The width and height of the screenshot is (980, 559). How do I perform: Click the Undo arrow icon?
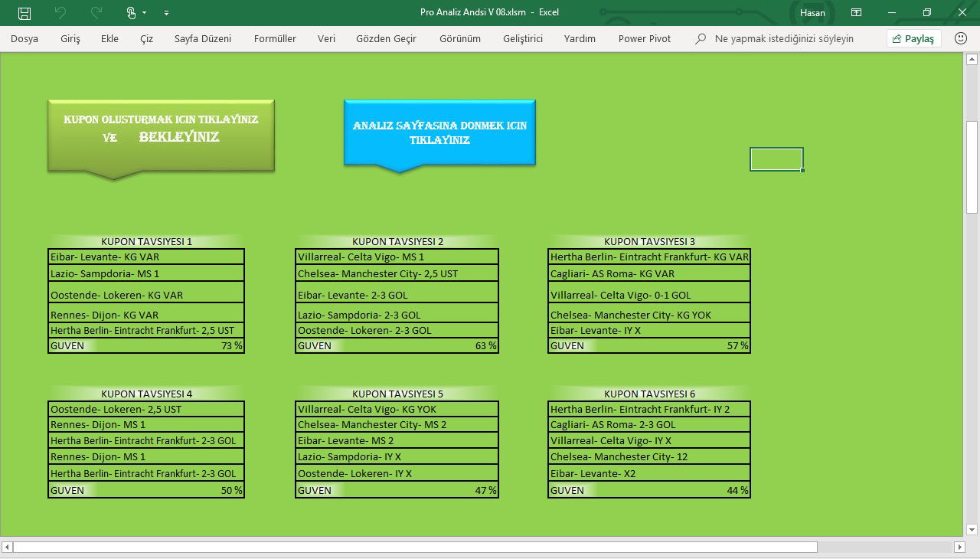60,13
